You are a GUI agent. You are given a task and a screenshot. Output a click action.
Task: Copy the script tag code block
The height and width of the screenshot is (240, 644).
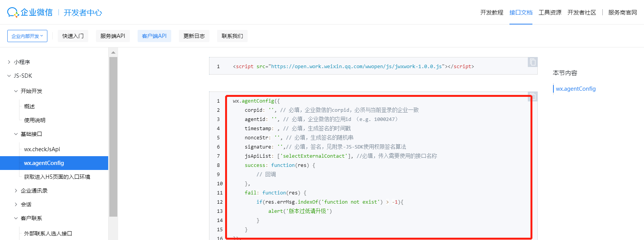[x=533, y=62]
